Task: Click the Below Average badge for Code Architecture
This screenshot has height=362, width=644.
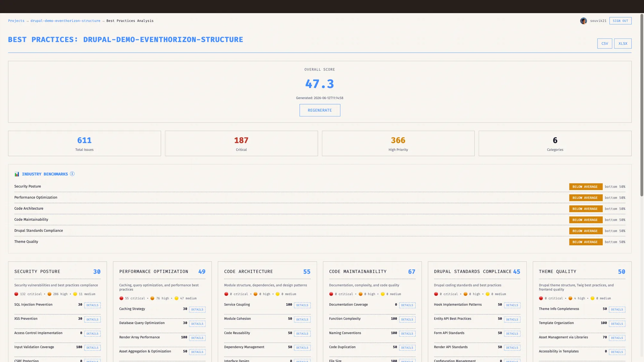Action: pyautogui.click(x=586, y=209)
